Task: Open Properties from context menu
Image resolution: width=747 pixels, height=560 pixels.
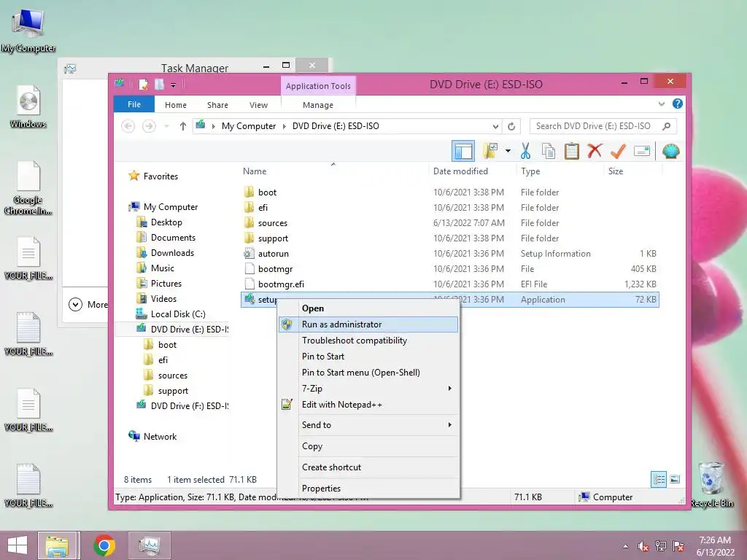Action: click(x=368, y=488)
